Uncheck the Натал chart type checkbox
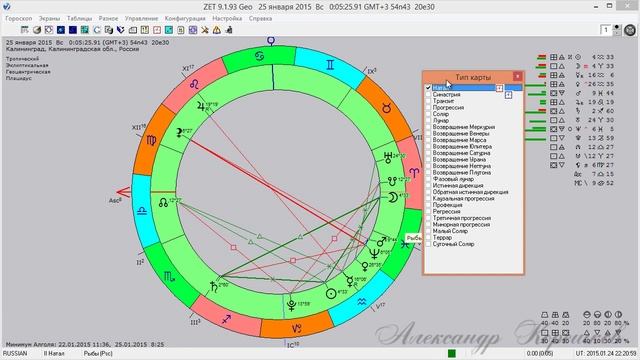 pyautogui.click(x=428, y=88)
